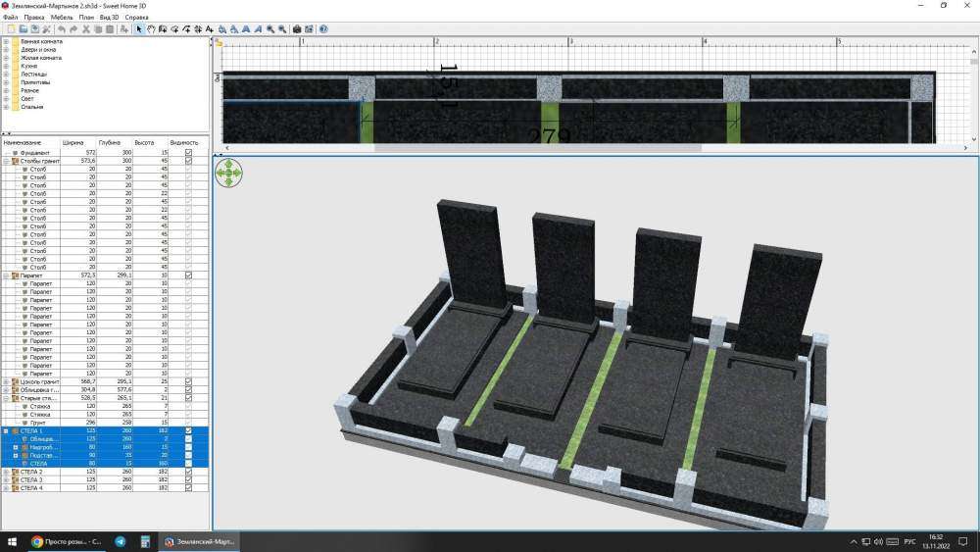The width and height of the screenshot is (980, 552).
Task: Click the create photo camera icon
Action: (297, 29)
